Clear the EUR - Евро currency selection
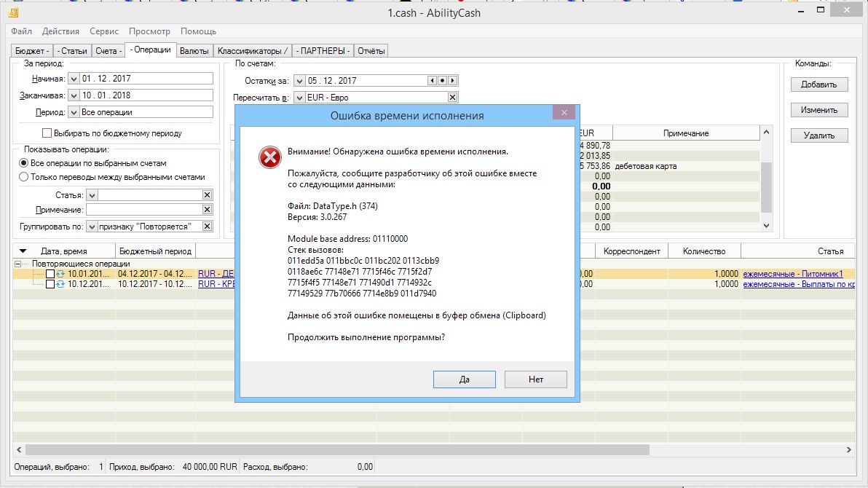The image size is (868, 488). tap(452, 98)
